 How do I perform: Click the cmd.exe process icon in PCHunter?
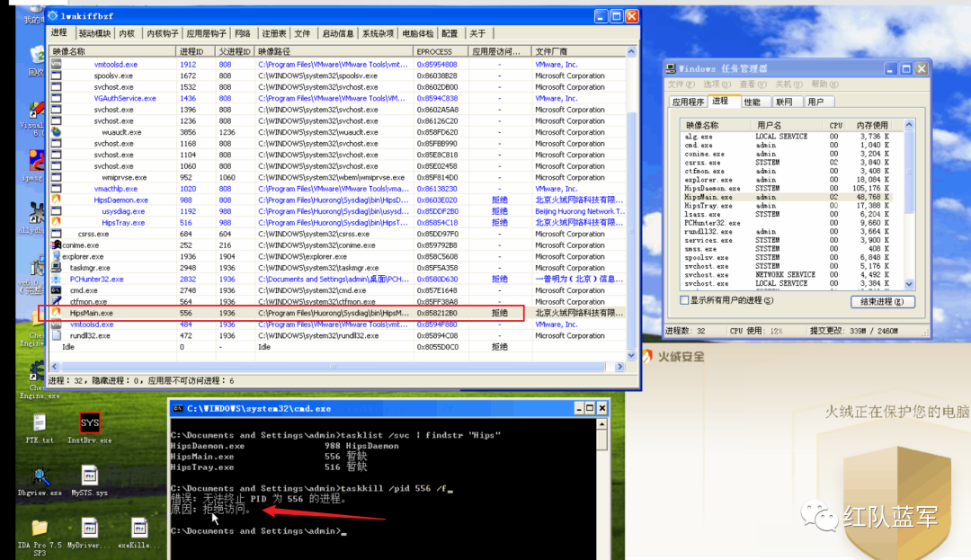(x=57, y=290)
